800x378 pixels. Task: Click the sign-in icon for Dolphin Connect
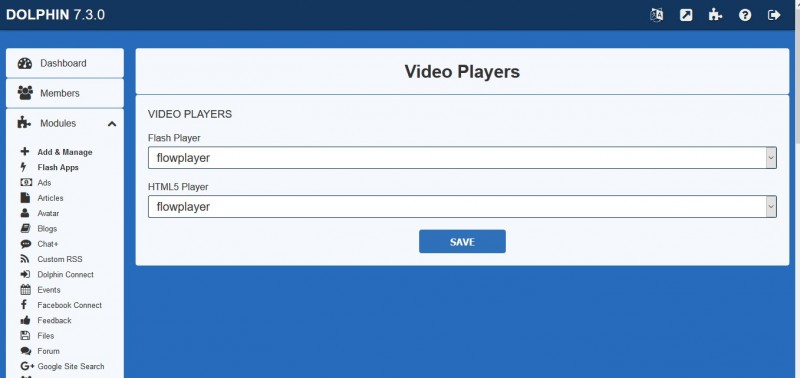[26, 274]
